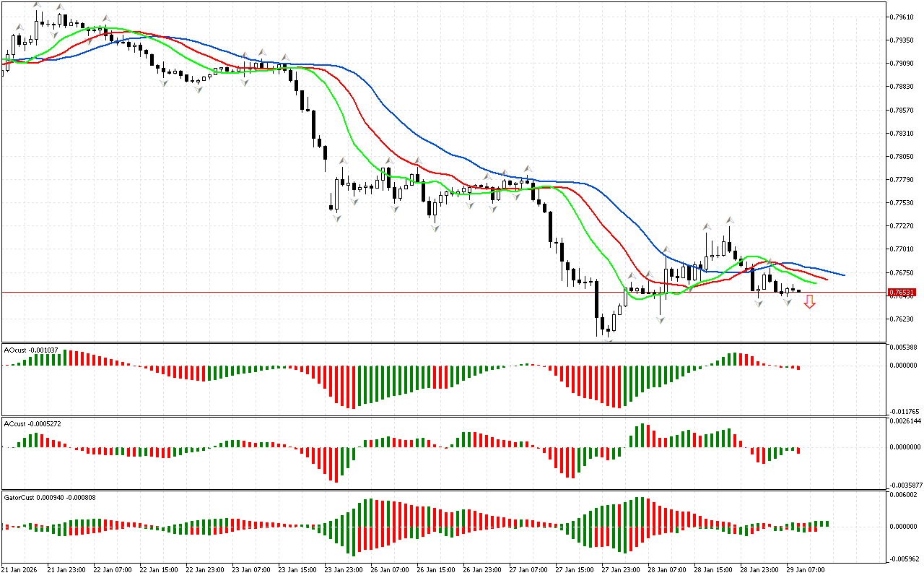The width and height of the screenshot is (924, 578).
Task: Click the 28 Jan 07:00 time label
Action: pyautogui.click(x=667, y=570)
